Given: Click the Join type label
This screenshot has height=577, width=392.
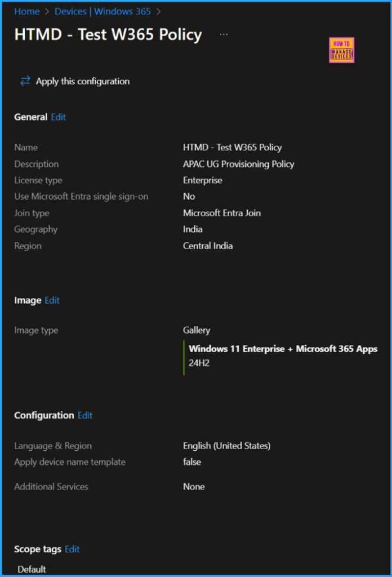Looking at the screenshot, I should point(32,213).
